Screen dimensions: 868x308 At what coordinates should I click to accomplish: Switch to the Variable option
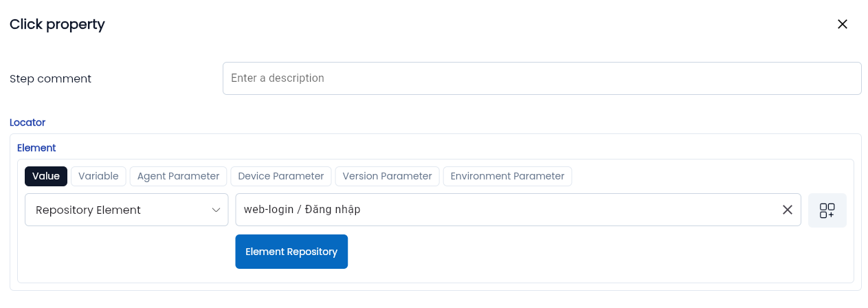(x=98, y=176)
